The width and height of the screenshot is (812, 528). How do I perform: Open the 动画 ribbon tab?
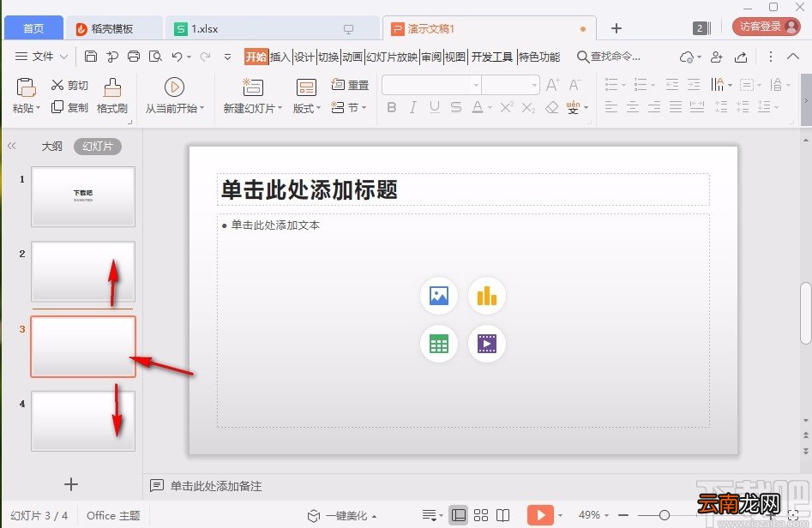(352, 57)
